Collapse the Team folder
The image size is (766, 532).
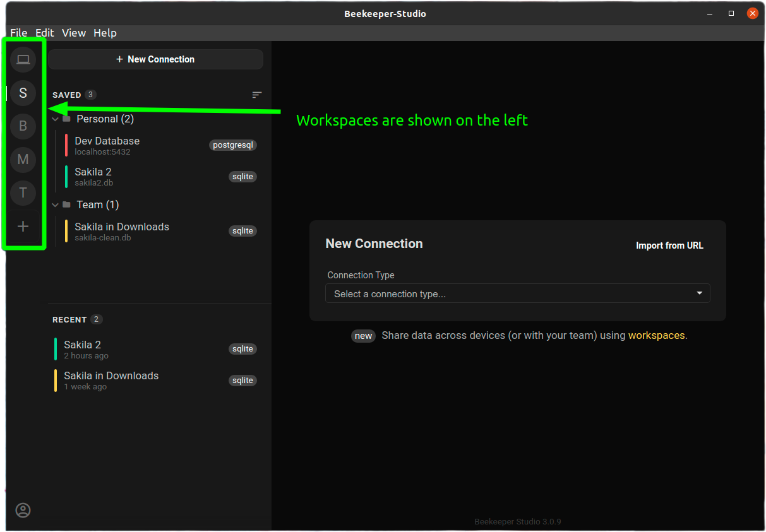pos(56,204)
